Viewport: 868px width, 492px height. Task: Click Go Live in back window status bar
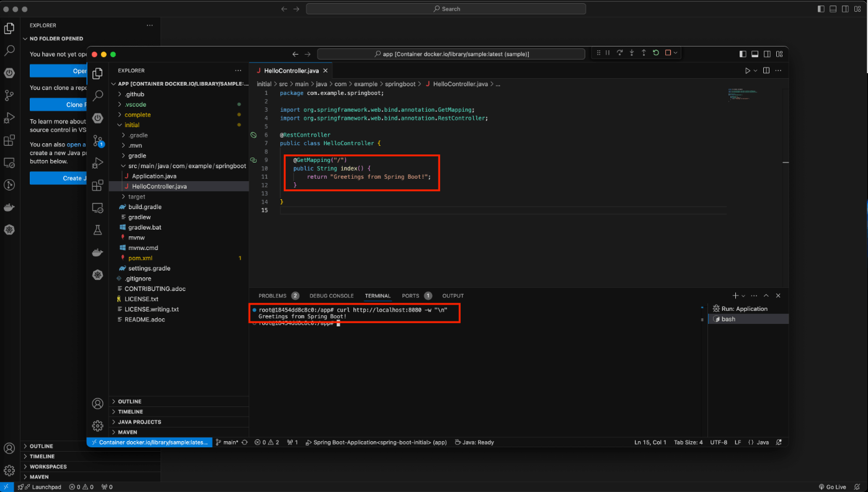click(832, 487)
